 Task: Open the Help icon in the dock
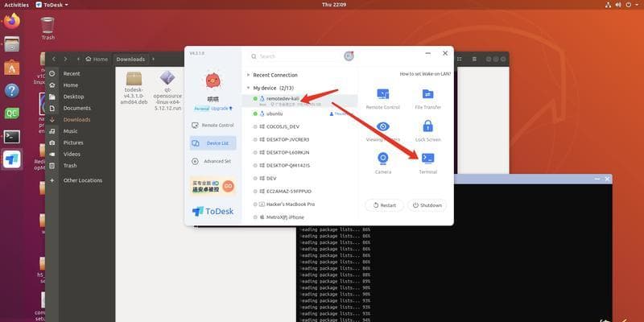[12, 90]
